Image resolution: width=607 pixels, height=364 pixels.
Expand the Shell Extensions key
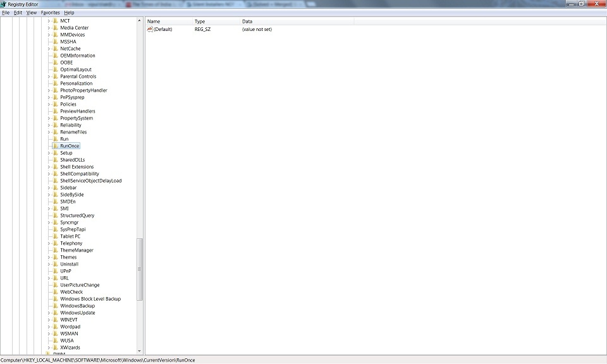tap(49, 167)
